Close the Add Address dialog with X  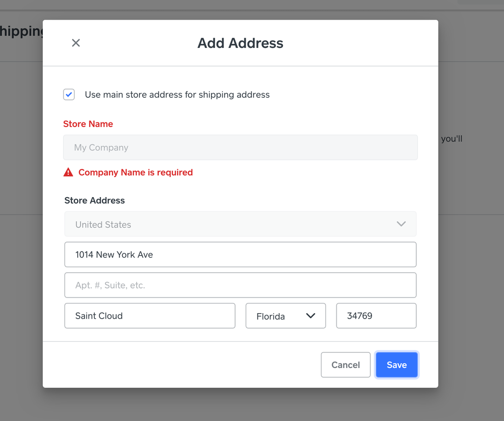76,43
